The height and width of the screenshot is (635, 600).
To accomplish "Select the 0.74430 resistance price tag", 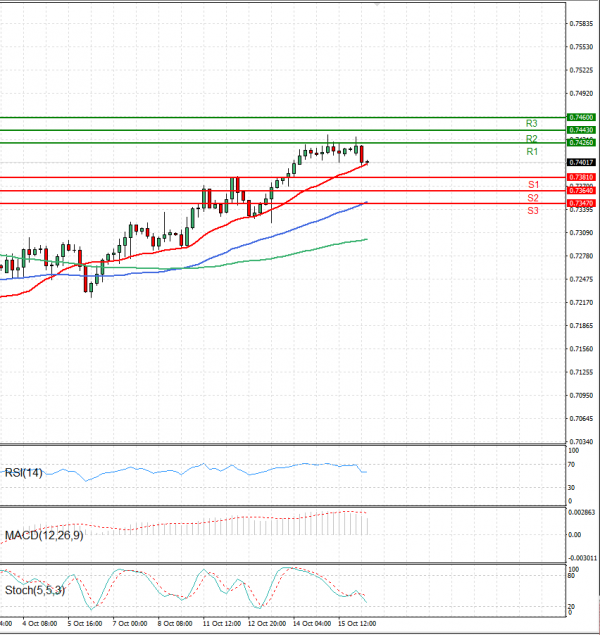I will pos(581,130).
